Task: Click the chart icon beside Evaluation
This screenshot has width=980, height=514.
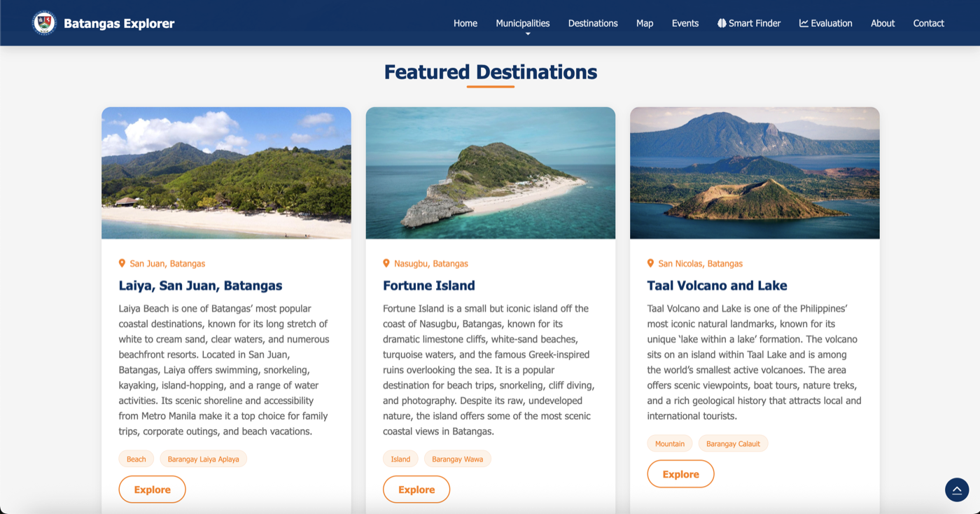Action: point(803,22)
